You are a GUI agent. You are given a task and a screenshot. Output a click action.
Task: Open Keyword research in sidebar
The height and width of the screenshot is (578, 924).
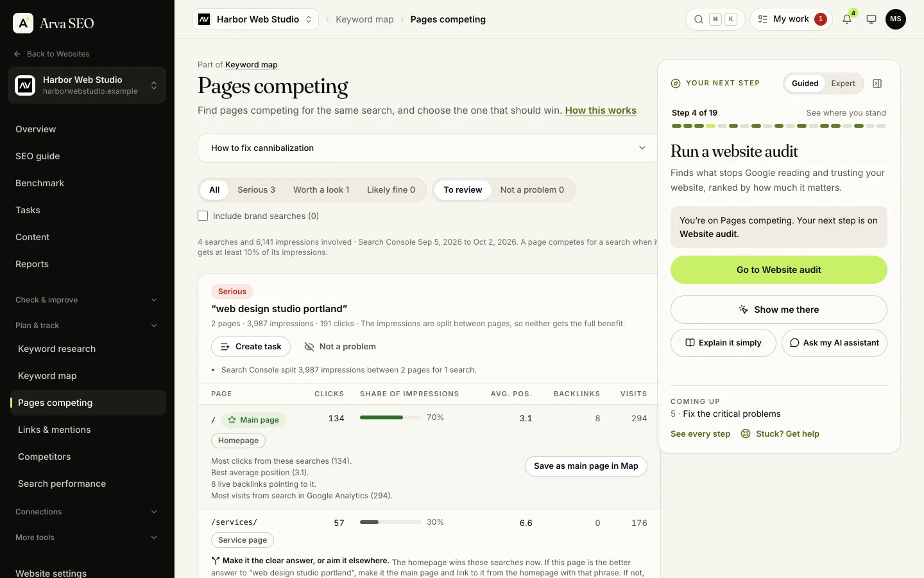(88, 349)
